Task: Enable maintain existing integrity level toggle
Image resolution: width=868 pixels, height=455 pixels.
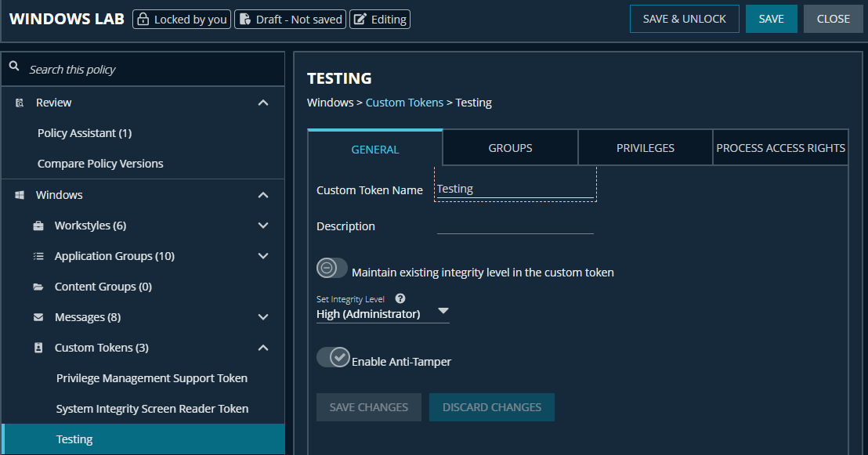Action: click(x=331, y=267)
